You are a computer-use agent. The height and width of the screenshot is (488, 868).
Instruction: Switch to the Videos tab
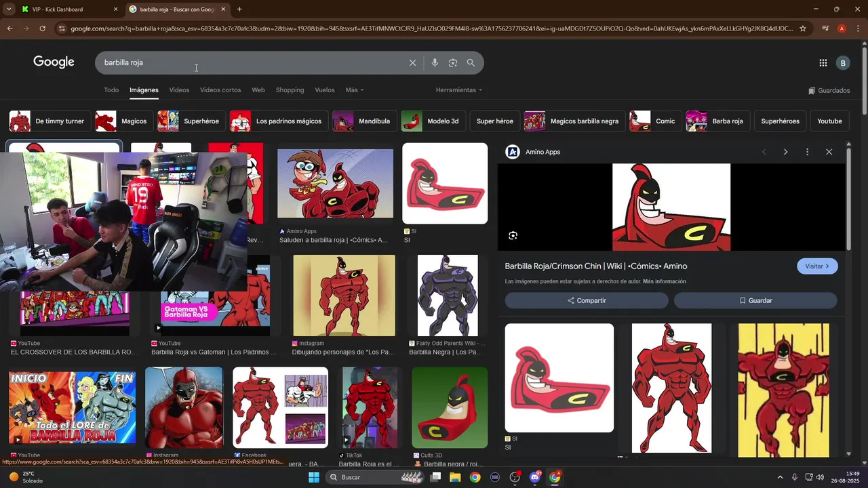[x=179, y=90]
